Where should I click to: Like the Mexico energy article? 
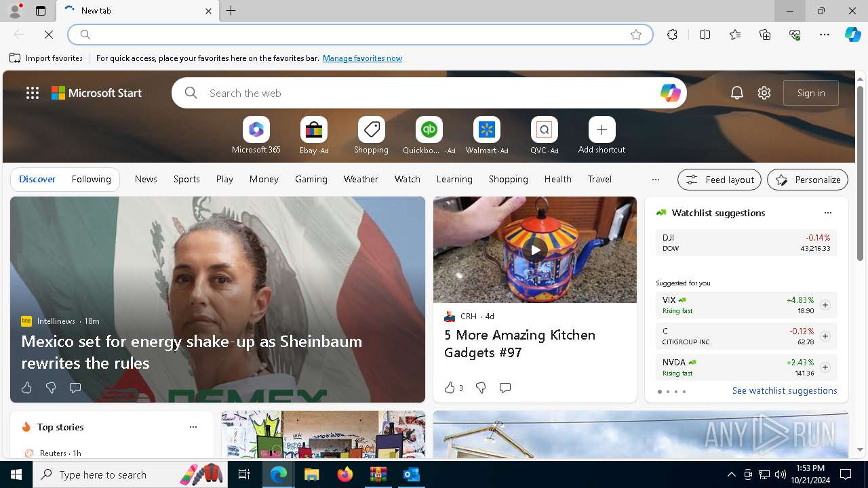click(26, 388)
